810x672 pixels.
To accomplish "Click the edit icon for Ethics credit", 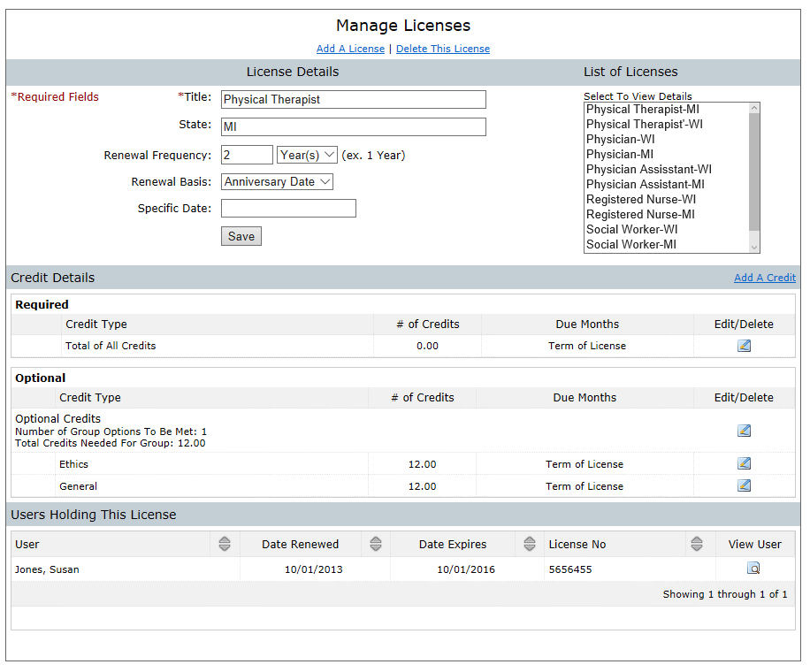I will coord(744,463).
